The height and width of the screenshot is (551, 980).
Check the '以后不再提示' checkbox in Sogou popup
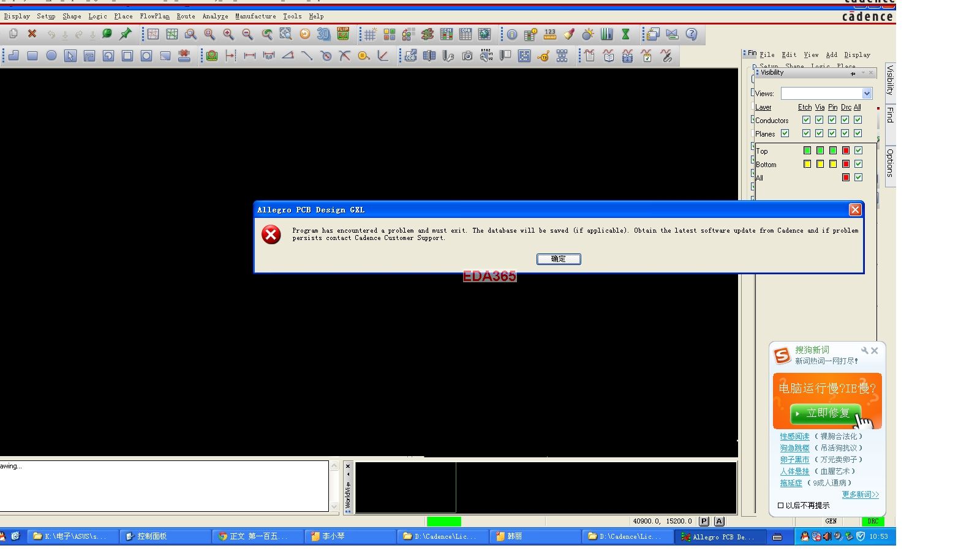pyautogui.click(x=780, y=506)
